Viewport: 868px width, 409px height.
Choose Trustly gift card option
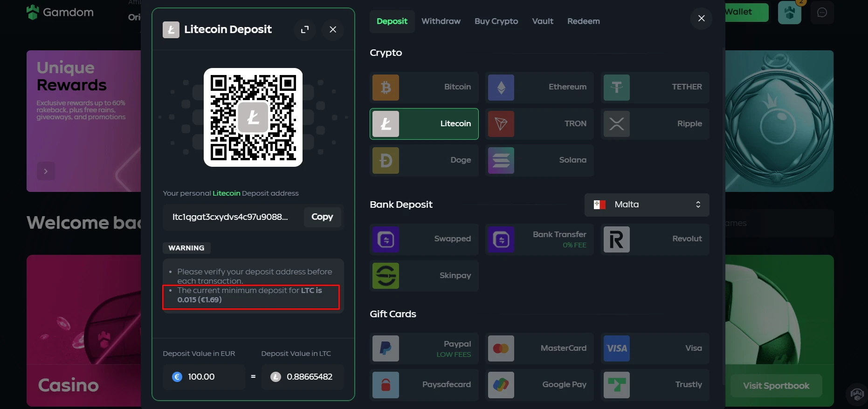pos(655,385)
